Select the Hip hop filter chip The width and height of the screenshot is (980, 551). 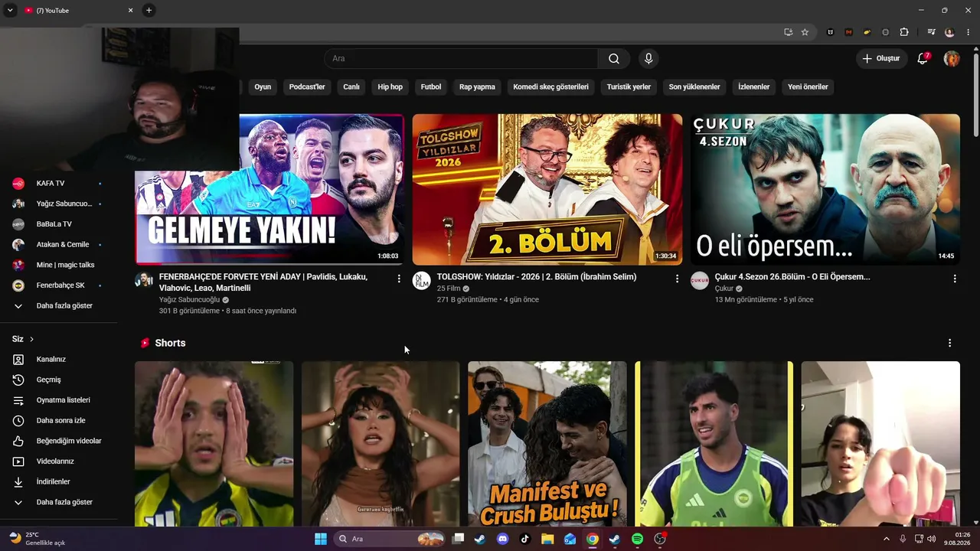tap(390, 87)
